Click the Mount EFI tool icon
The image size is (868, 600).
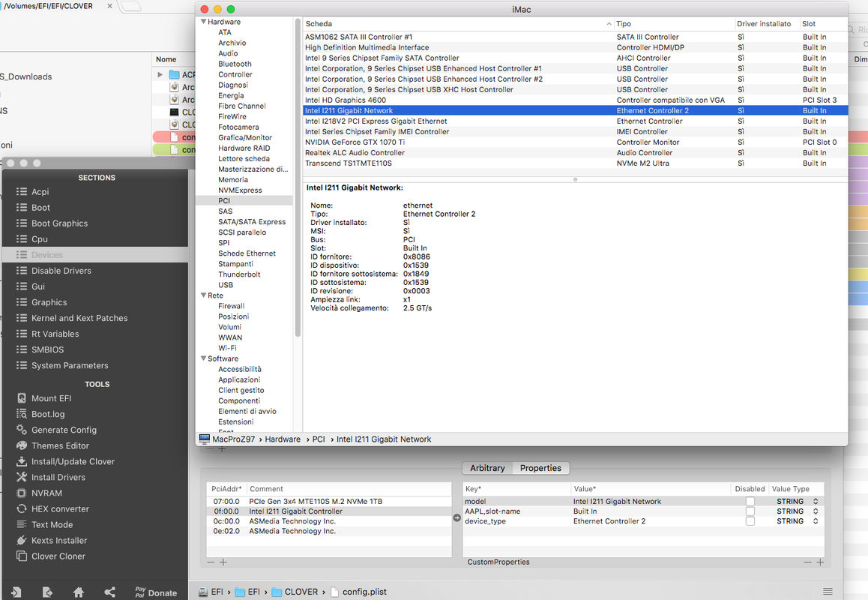[22, 398]
